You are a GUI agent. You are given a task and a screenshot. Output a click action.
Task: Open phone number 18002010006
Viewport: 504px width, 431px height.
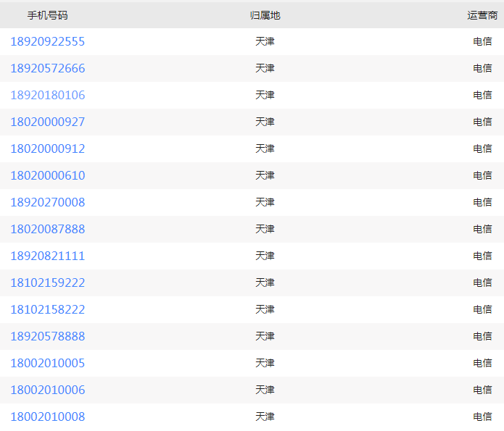[48, 390]
